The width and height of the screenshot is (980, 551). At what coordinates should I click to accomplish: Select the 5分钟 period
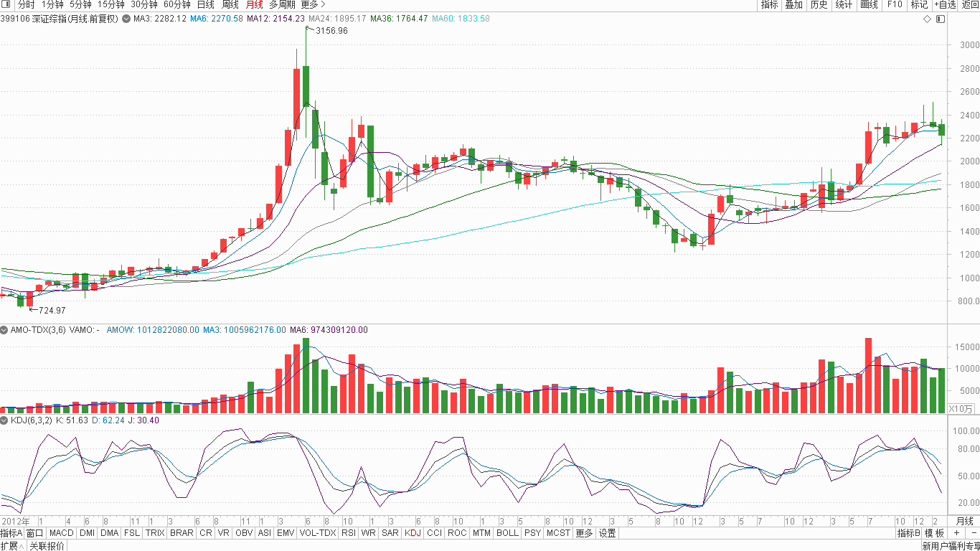coord(80,4)
